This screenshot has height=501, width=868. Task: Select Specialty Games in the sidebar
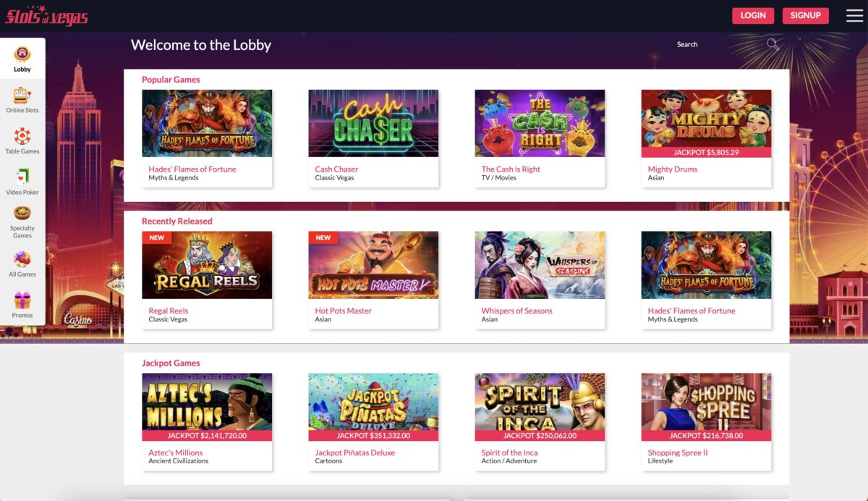pyautogui.click(x=22, y=214)
